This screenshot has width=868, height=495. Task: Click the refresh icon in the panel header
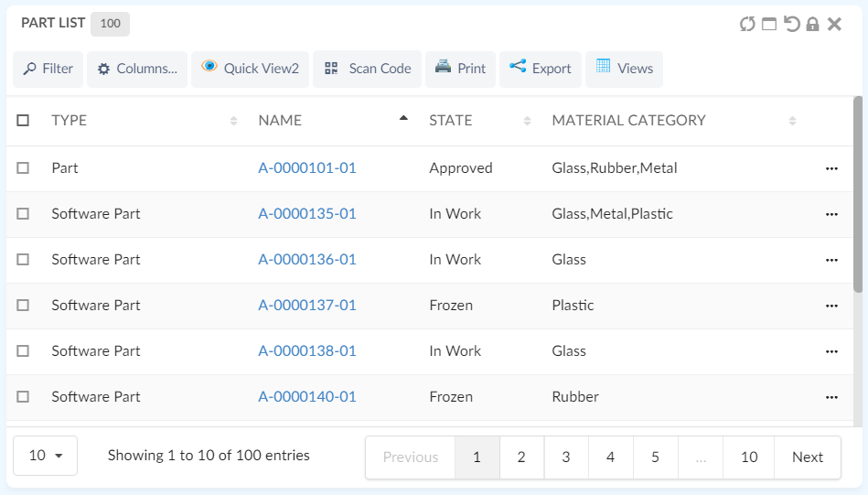(747, 24)
